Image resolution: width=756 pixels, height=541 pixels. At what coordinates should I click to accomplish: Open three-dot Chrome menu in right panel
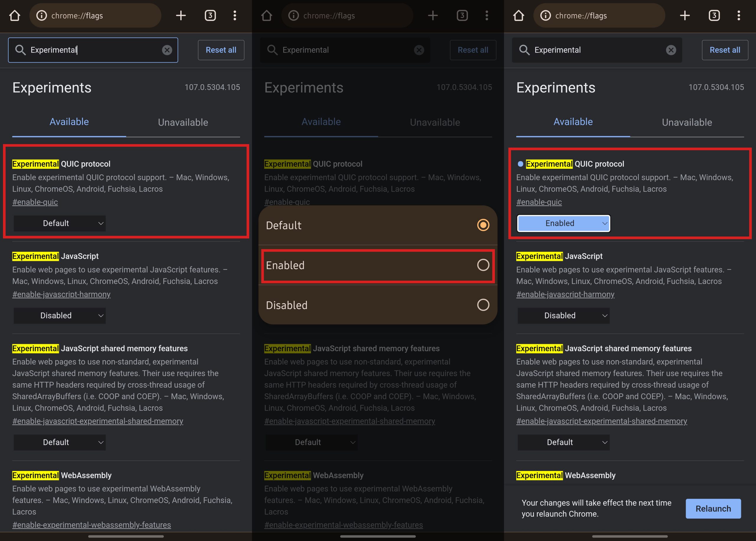point(739,15)
